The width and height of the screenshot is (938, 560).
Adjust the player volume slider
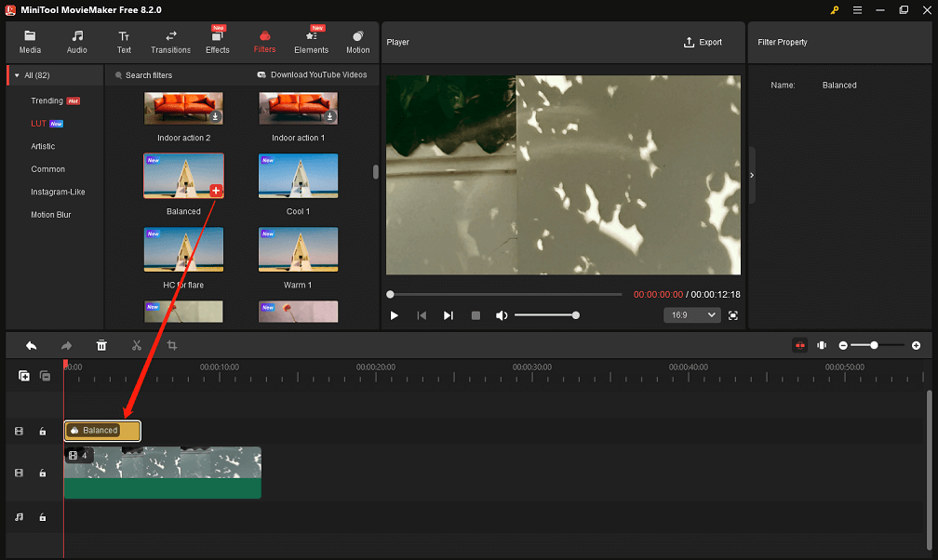pos(547,315)
